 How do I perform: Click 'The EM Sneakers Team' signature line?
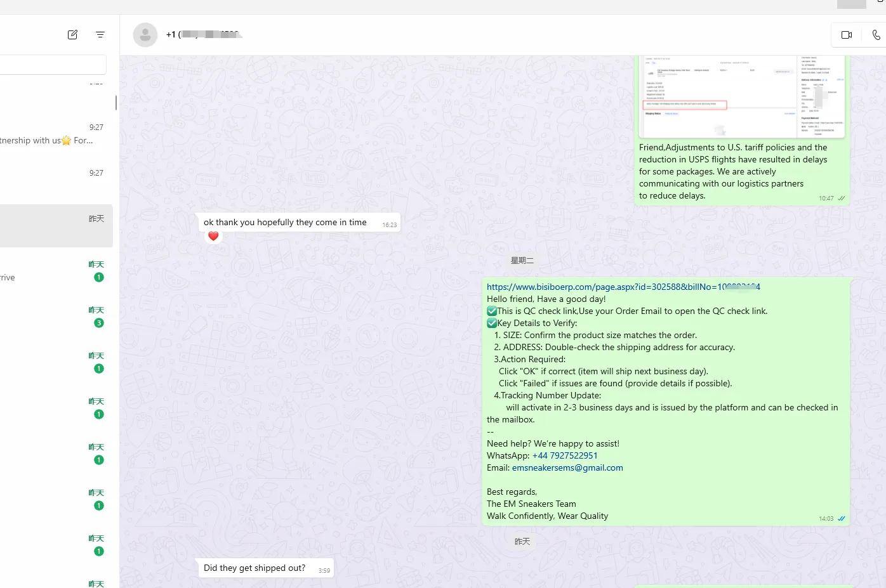(x=531, y=504)
